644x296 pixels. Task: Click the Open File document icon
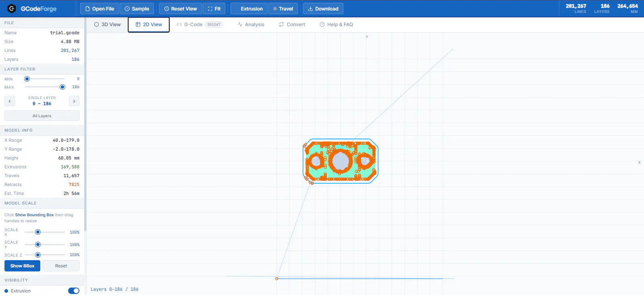pyautogui.click(x=87, y=9)
